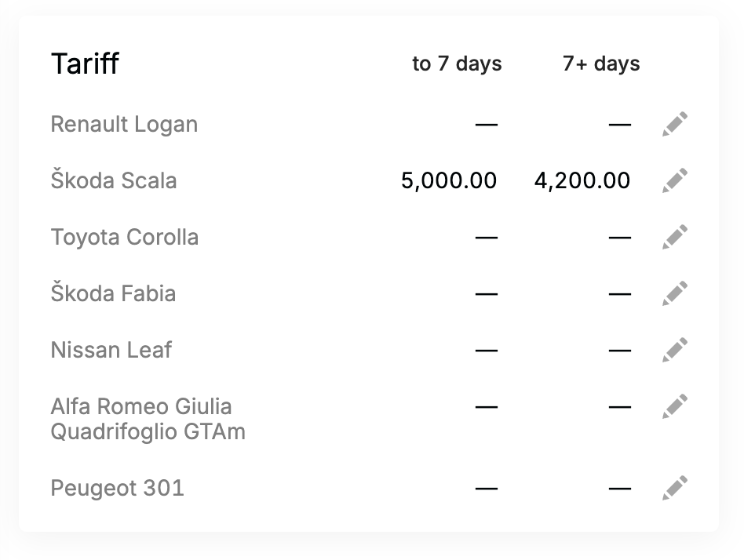Edit the Toyota Corolla tariff row
Viewport: 744px width, 560px height.
pos(675,237)
